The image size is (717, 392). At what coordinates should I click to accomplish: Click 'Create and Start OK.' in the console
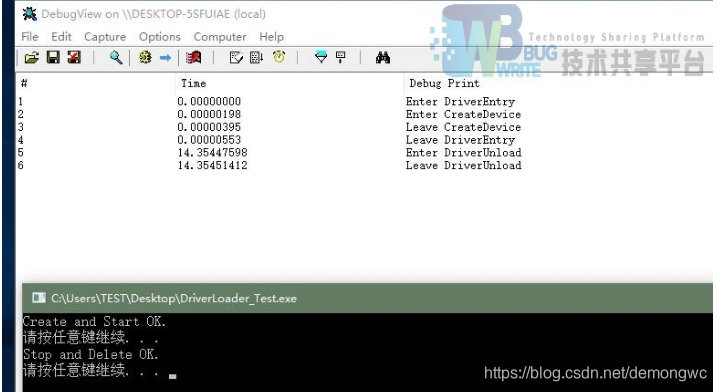(94, 322)
